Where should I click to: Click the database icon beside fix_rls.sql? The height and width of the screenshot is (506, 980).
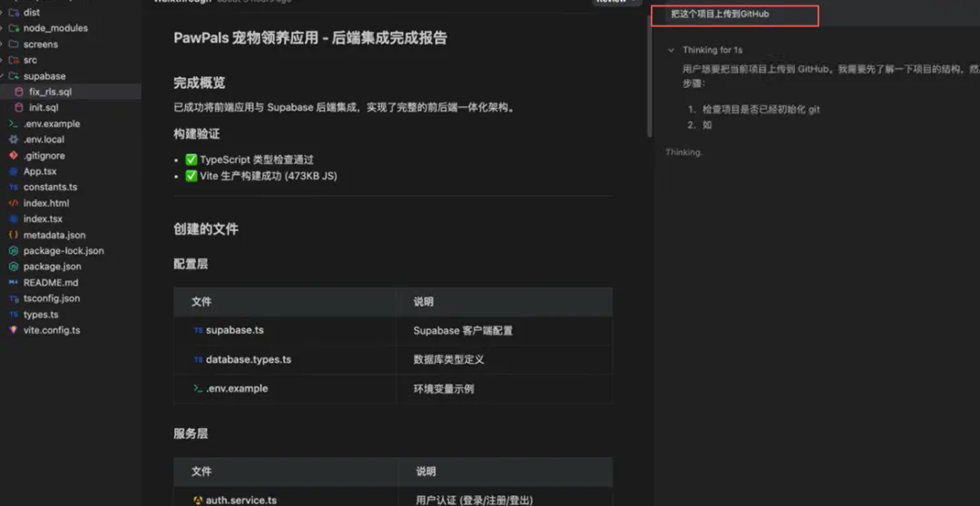point(19,92)
